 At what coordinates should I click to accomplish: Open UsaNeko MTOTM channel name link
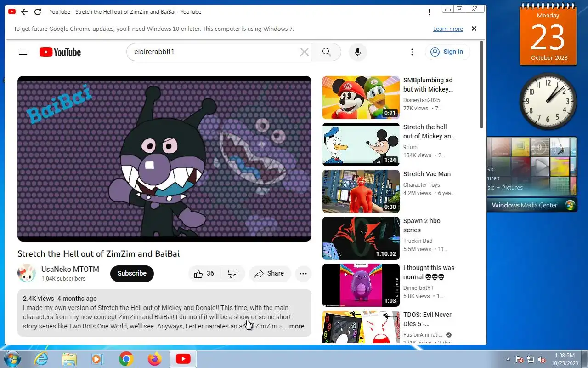(70, 269)
